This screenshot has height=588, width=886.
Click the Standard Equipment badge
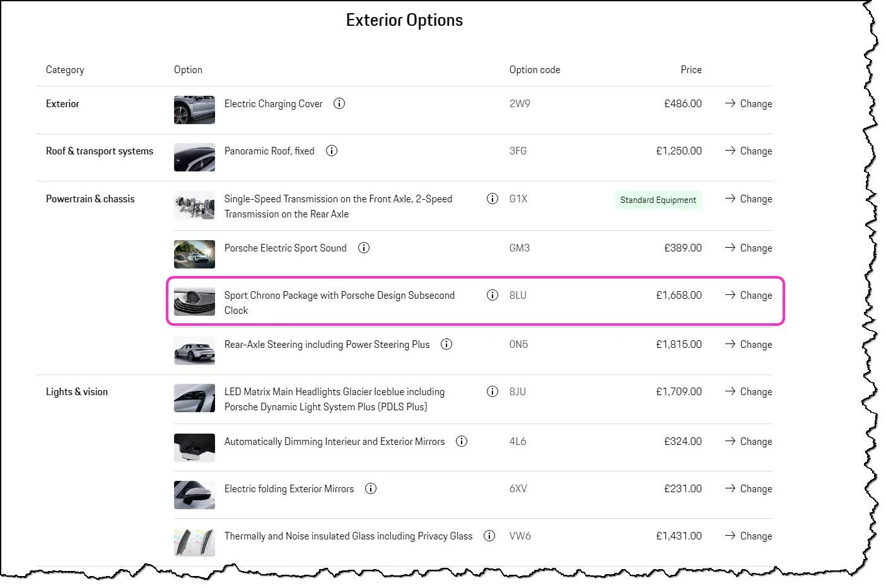point(658,200)
